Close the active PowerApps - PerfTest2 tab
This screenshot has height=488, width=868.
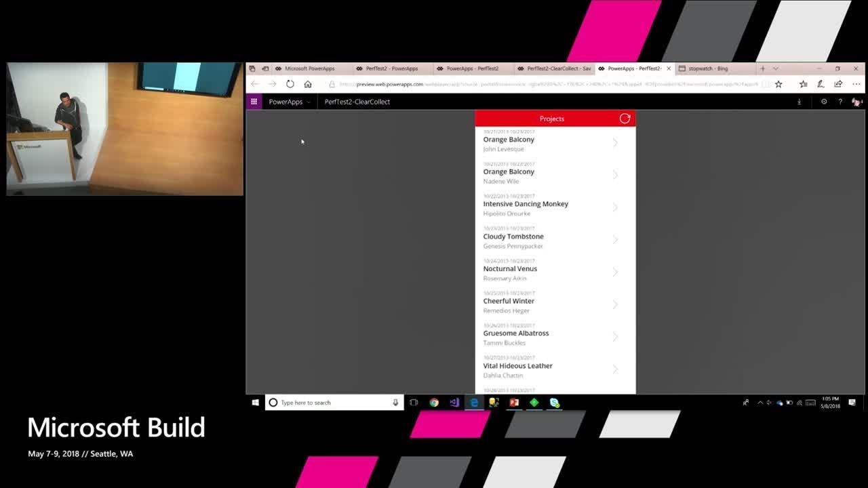[669, 68]
